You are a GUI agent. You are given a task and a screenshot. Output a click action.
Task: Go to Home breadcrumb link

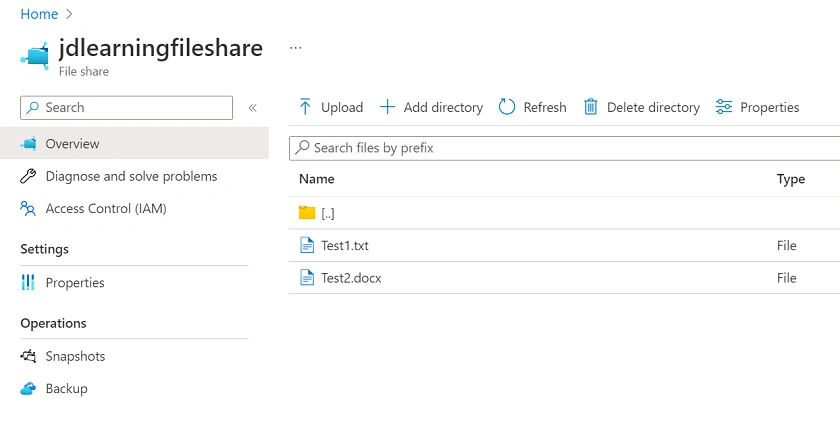[39, 14]
